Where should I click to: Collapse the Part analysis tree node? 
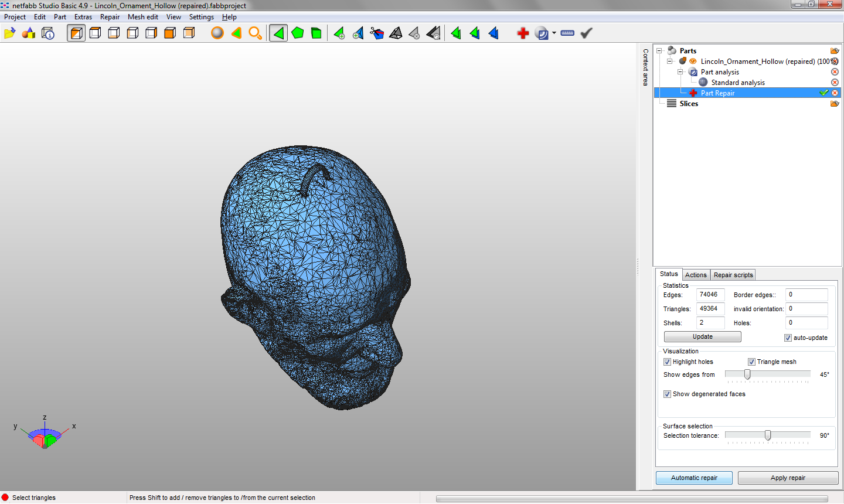[680, 72]
